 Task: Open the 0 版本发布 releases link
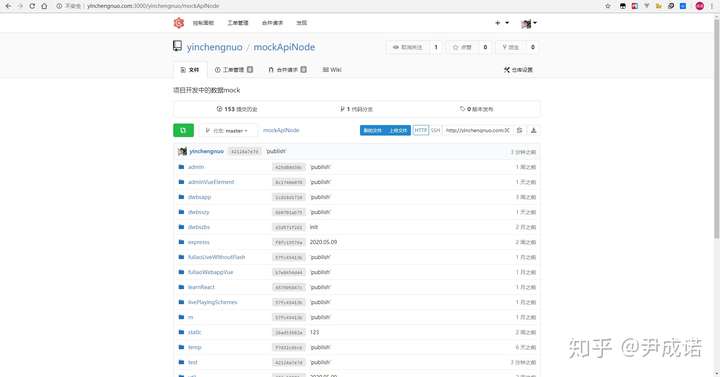pos(476,109)
